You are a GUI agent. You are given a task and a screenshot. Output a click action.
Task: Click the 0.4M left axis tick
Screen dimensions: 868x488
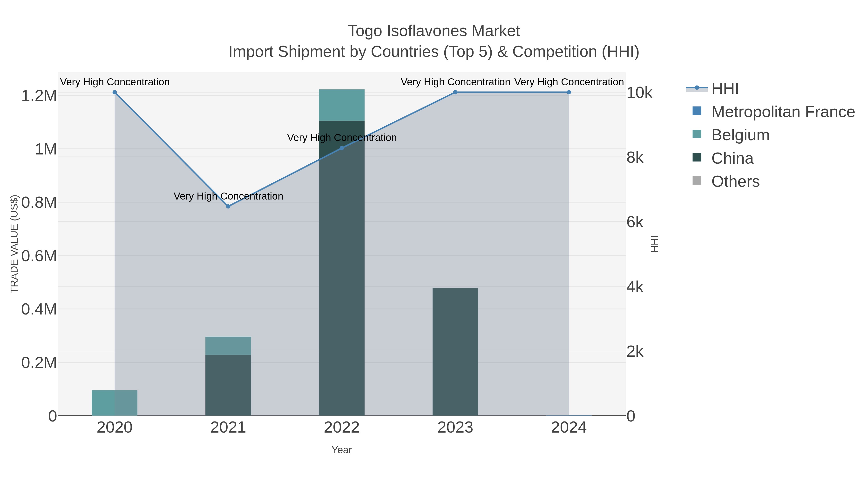pos(39,309)
